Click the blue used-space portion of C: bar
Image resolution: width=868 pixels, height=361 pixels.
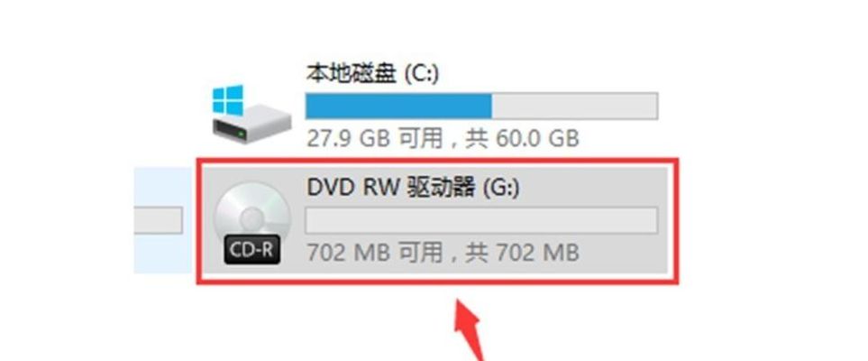(x=398, y=106)
